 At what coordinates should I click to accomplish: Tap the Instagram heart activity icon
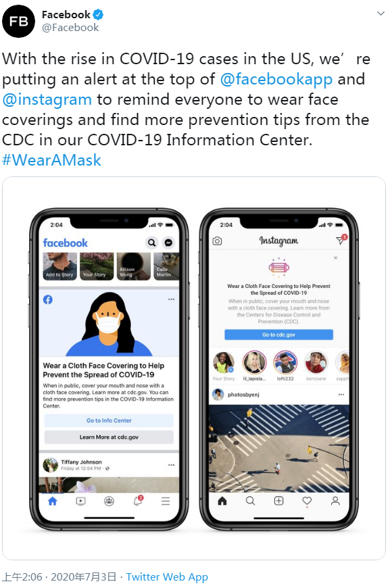pos(307,501)
